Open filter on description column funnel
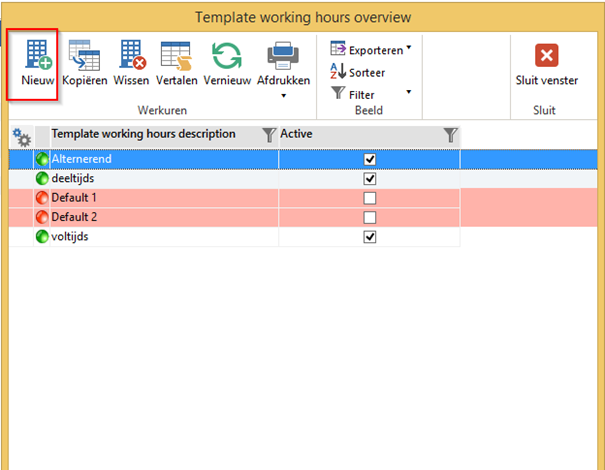Viewport: 605px width, 470px height. pos(268,134)
